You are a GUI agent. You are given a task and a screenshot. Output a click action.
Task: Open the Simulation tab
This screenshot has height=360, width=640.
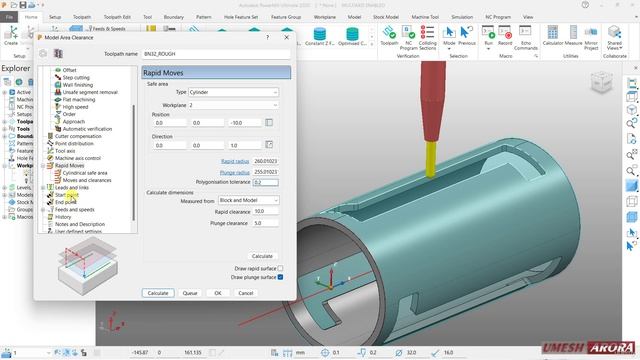click(462, 17)
